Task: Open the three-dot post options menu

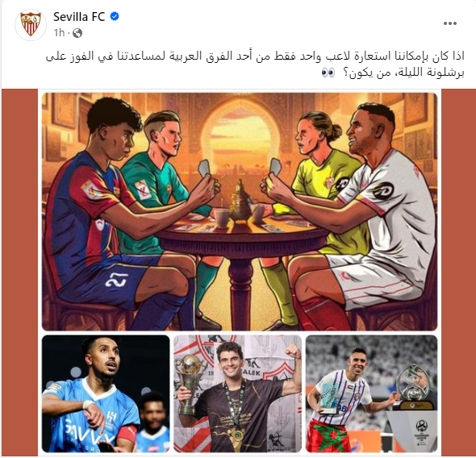Action: [x=450, y=23]
